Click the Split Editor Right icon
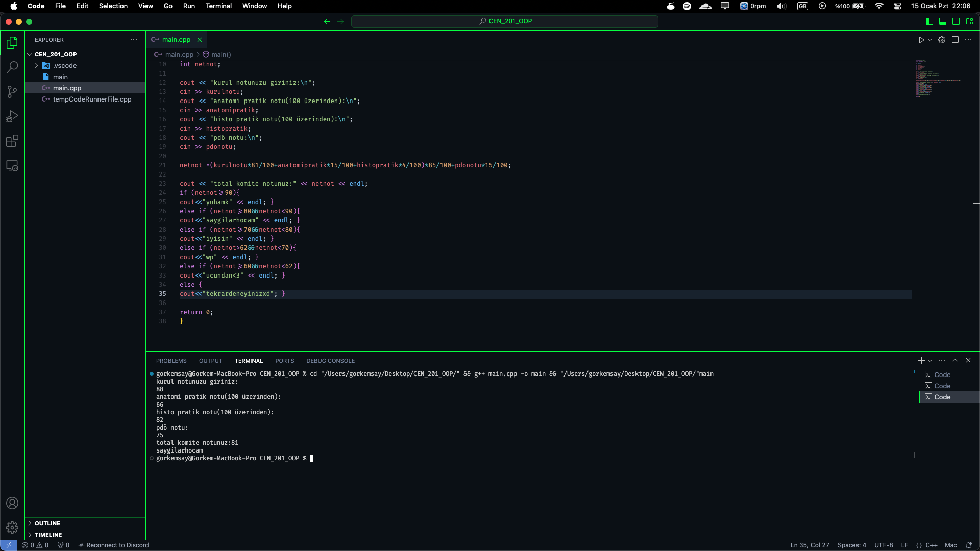This screenshot has width=980, height=551. (955, 40)
